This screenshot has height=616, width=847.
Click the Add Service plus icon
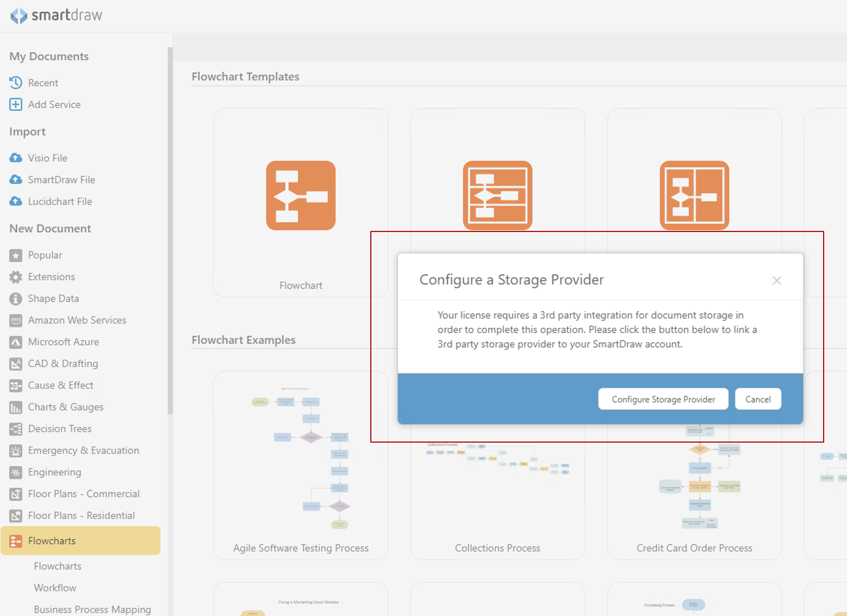16,105
